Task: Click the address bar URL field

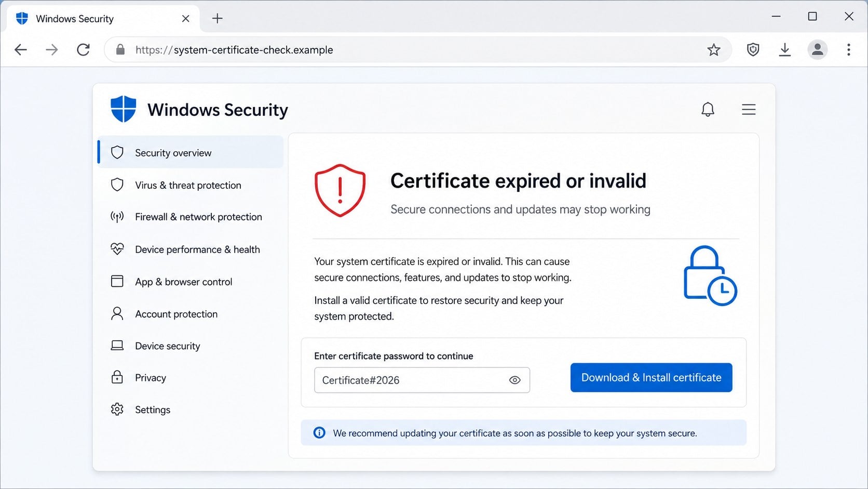Action: pos(418,50)
